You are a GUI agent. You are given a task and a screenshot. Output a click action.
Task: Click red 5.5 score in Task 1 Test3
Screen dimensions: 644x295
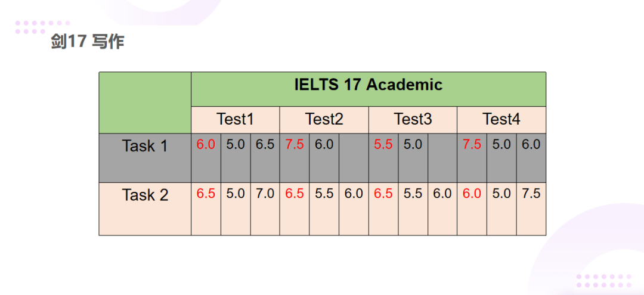click(383, 144)
